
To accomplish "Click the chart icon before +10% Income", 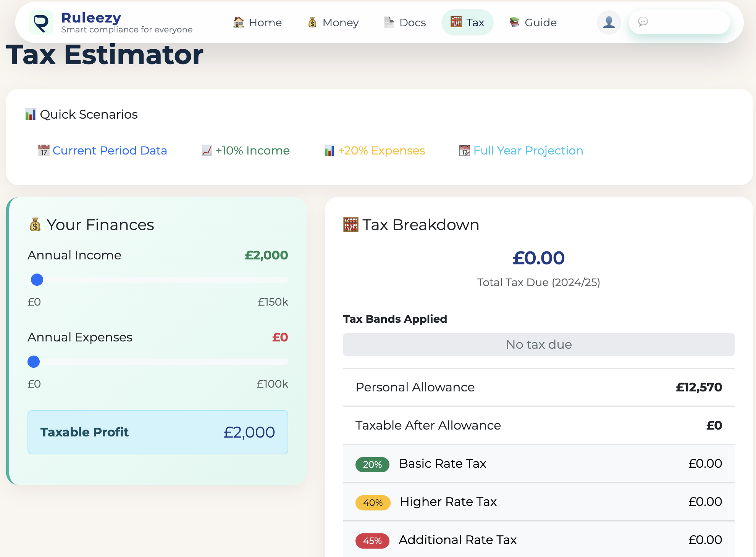I will tap(207, 150).
